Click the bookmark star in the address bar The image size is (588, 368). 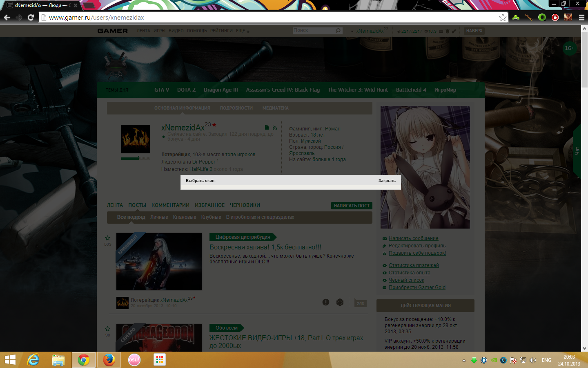point(503,17)
